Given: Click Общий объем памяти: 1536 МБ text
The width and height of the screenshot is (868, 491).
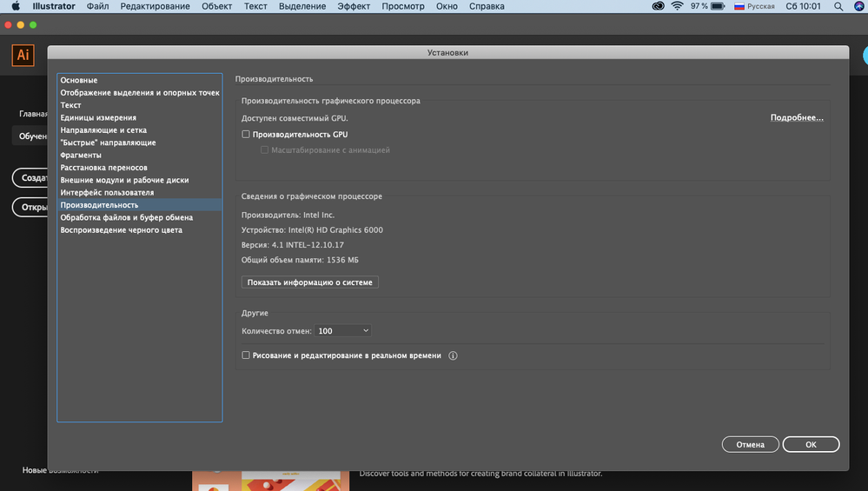Looking at the screenshot, I should [300, 260].
